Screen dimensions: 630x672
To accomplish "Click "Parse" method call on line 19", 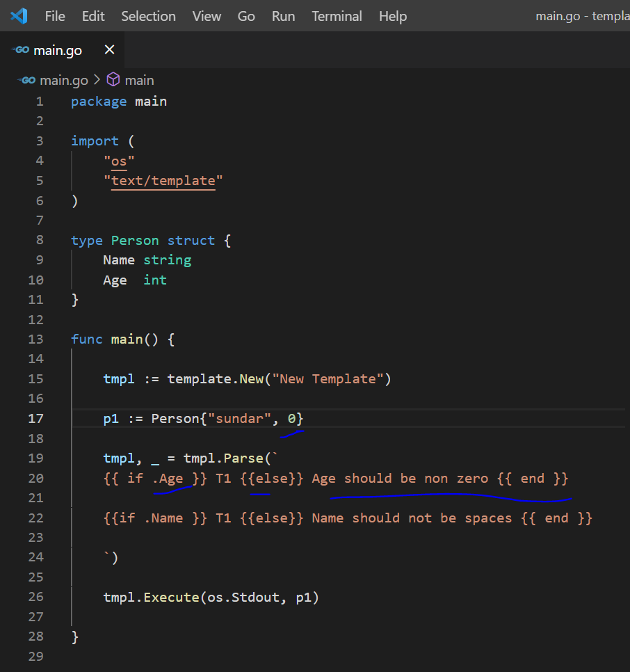I will [x=243, y=458].
